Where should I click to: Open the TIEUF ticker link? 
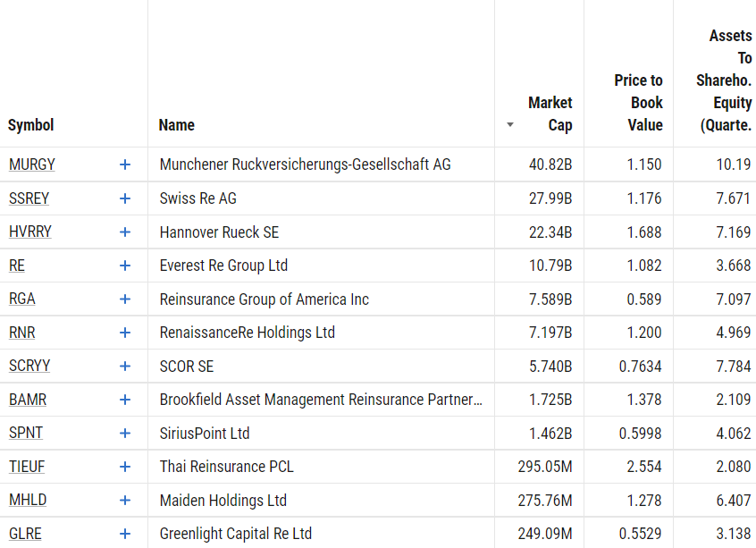[x=27, y=467]
